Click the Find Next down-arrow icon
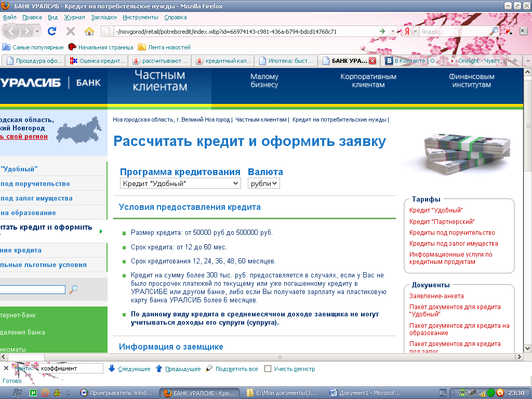This screenshot has width=532, height=399. click(x=112, y=368)
